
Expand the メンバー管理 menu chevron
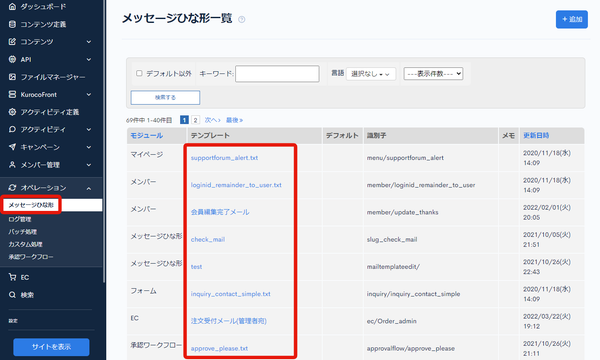[x=89, y=165]
